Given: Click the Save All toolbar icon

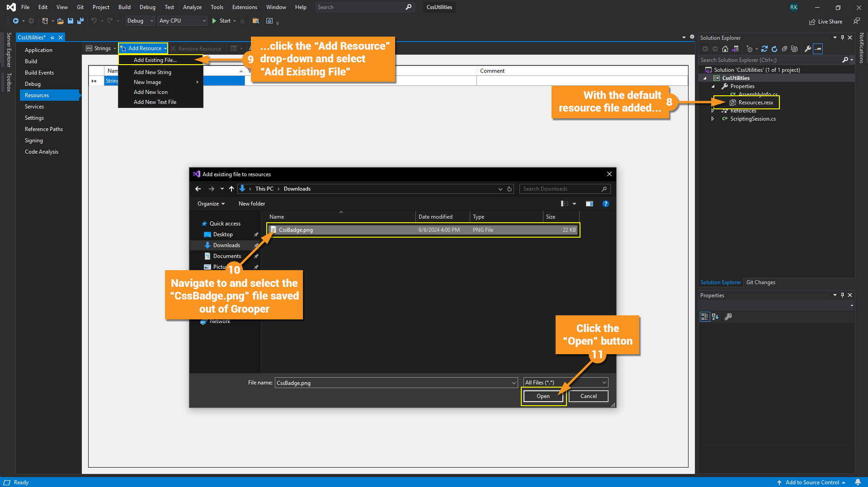Looking at the screenshot, I should pyautogui.click(x=80, y=21).
